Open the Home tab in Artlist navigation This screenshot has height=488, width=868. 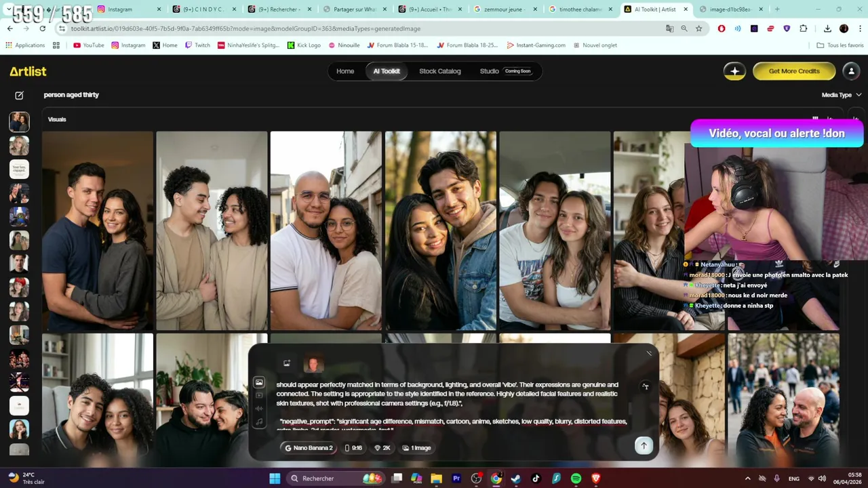[x=345, y=71]
